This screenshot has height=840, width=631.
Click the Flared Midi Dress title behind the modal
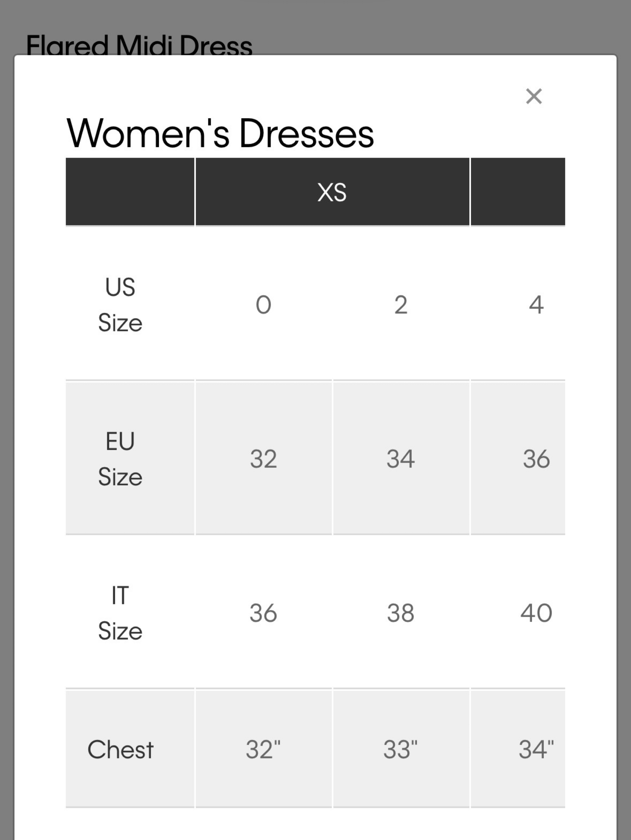pos(139,45)
